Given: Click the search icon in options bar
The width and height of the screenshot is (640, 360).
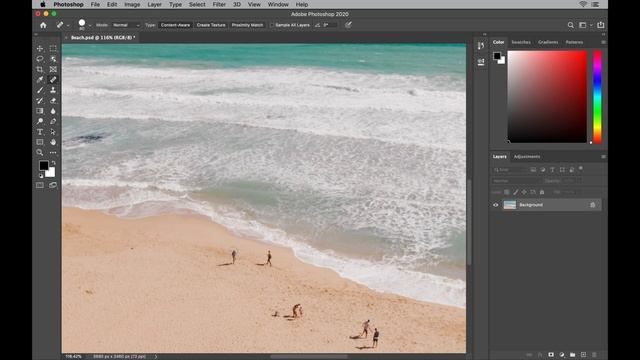Looking at the screenshot, I should tap(570, 25).
